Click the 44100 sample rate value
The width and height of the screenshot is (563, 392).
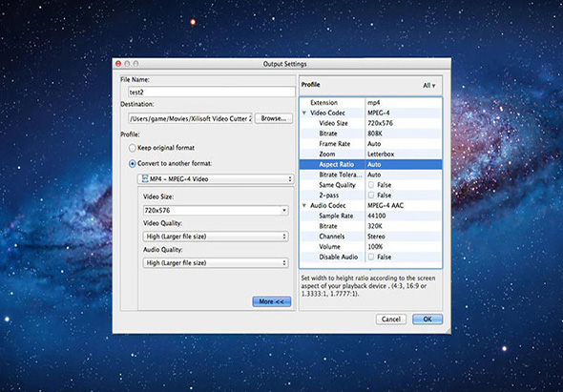[377, 216]
